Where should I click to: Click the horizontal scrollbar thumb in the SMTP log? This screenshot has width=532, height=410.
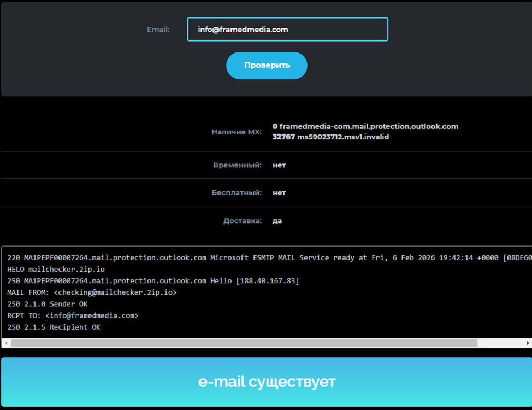coord(244,343)
